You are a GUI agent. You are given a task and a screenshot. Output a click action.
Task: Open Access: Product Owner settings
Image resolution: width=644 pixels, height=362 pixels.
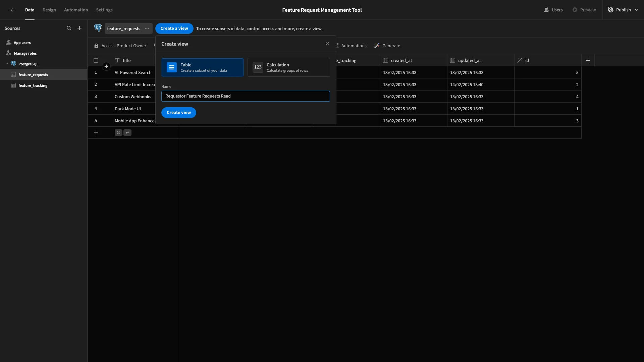pyautogui.click(x=120, y=46)
